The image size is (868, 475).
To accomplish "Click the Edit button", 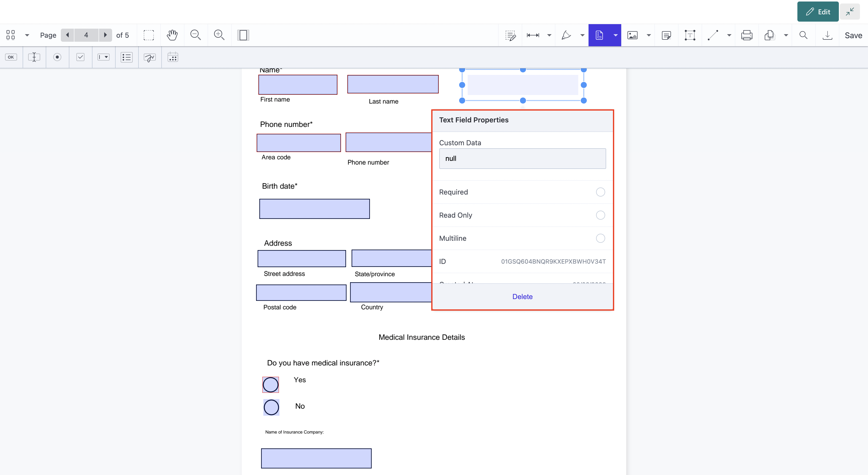I will coord(818,12).
